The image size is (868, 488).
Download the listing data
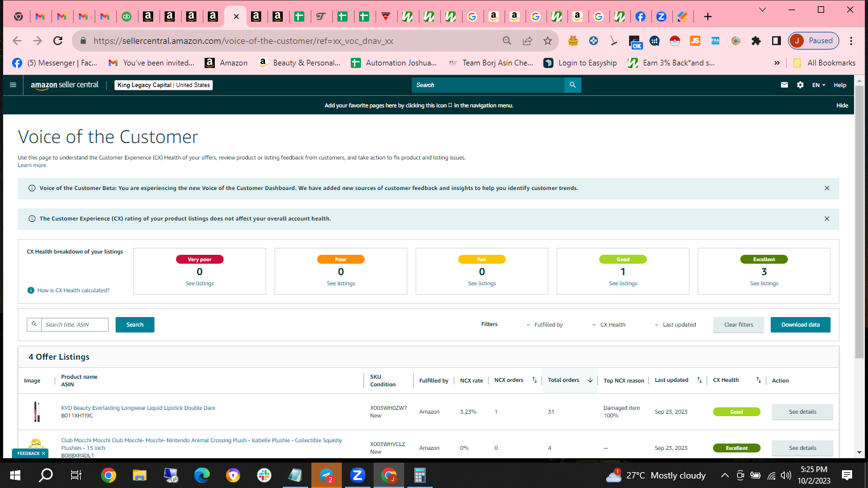[x=801, y=325]
